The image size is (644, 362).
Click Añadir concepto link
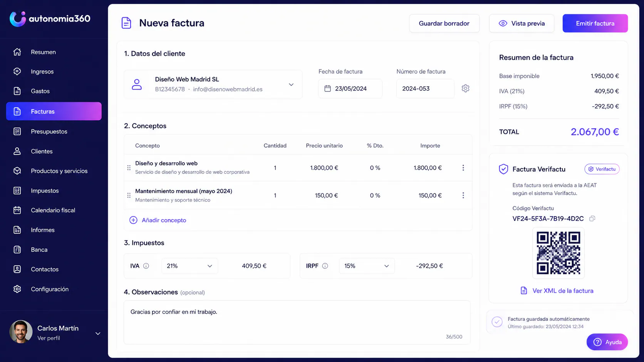[x=158, y=220]
